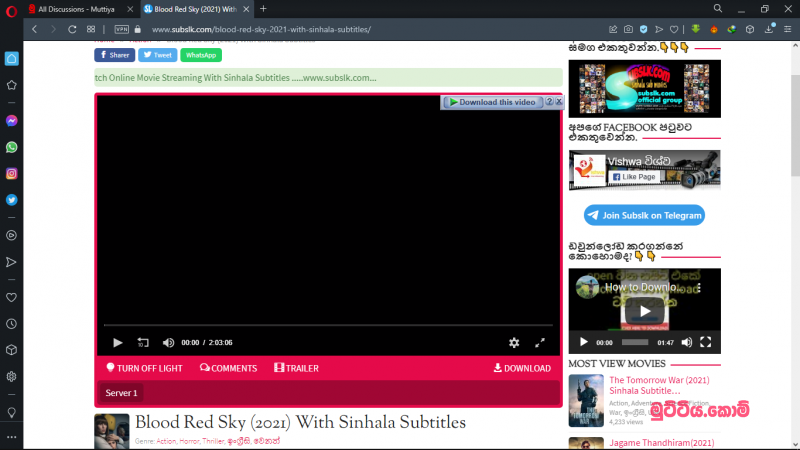
Task: Open YouTube embed three-dot menu
Action: [x=699, y=287]
